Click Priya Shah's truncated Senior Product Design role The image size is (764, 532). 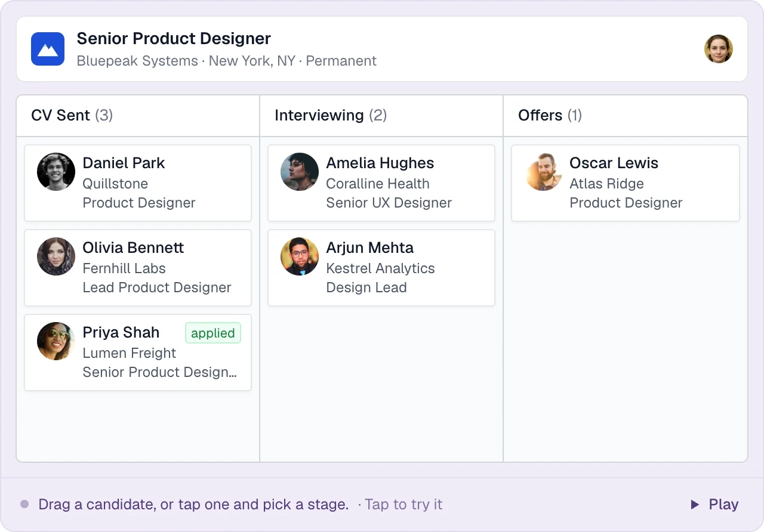click(x=160, y=372)
